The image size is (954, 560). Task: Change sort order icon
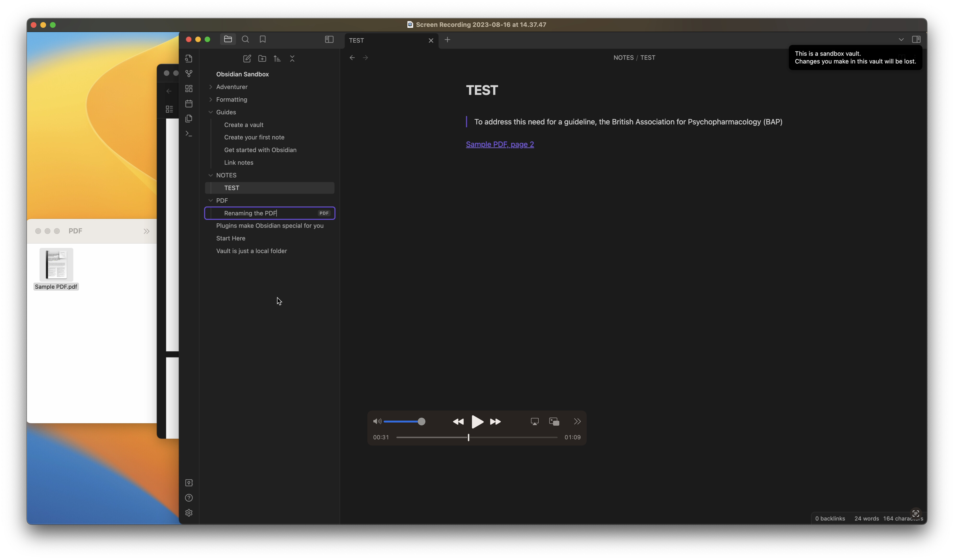click(x=277, y=58)
